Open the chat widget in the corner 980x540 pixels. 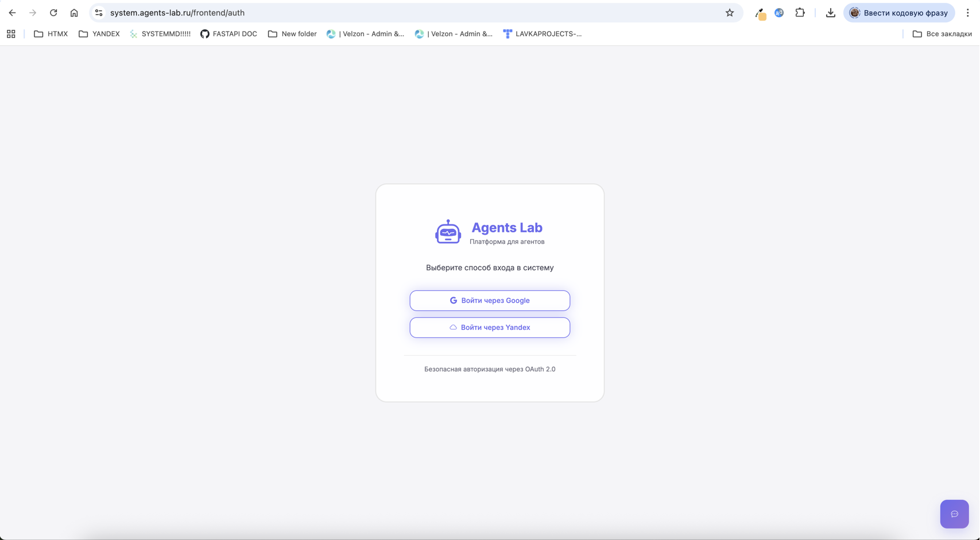954,514
